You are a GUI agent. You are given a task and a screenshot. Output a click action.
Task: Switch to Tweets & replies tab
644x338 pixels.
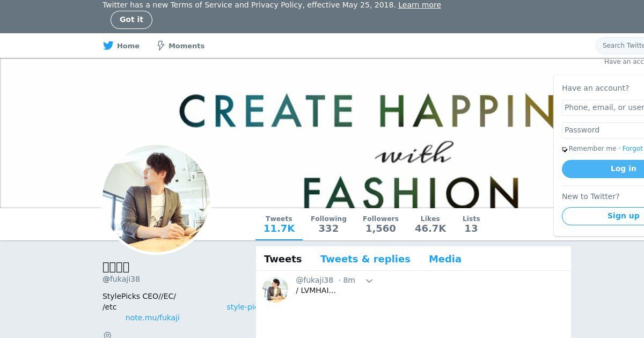(365, 259)
